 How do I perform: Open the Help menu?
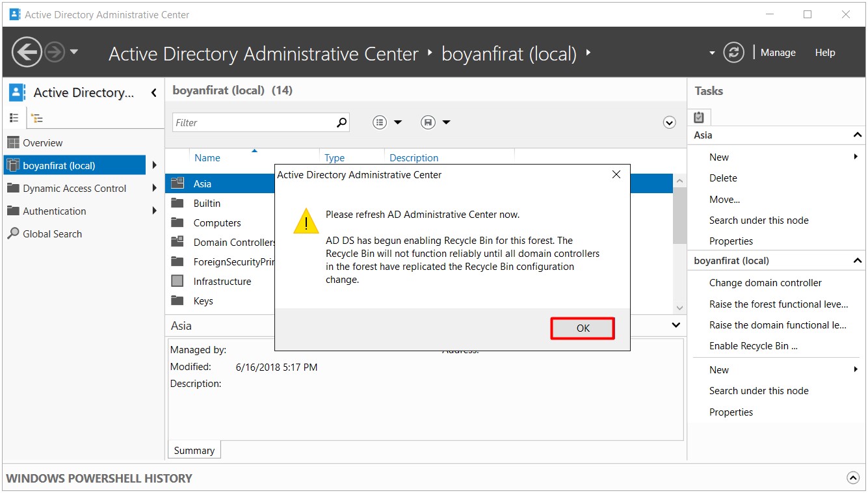tap(824, 53)
